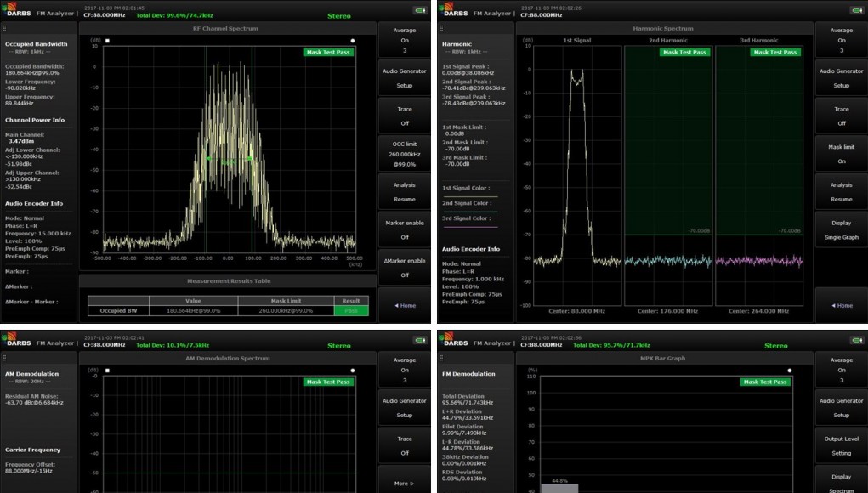Viewport: 868px width, 493px height.
Task: Click the battery icon in the Harmonic Spectrum screen
Action: [x=856, y=10]
